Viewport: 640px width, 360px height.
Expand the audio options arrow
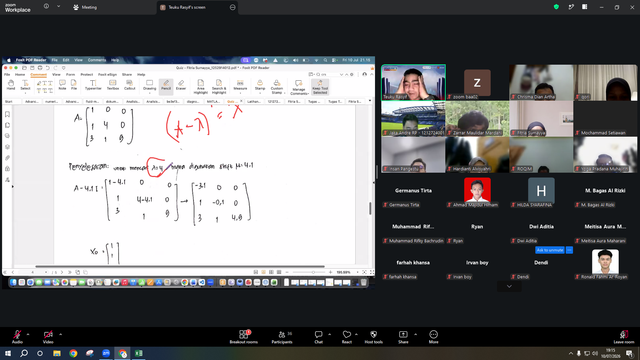click(x=28, y=334)
